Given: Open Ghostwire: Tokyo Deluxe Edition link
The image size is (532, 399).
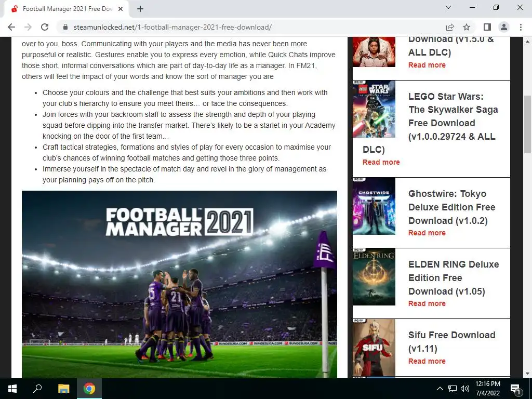Looking at the screenshot, I should (x=451, y=207).
